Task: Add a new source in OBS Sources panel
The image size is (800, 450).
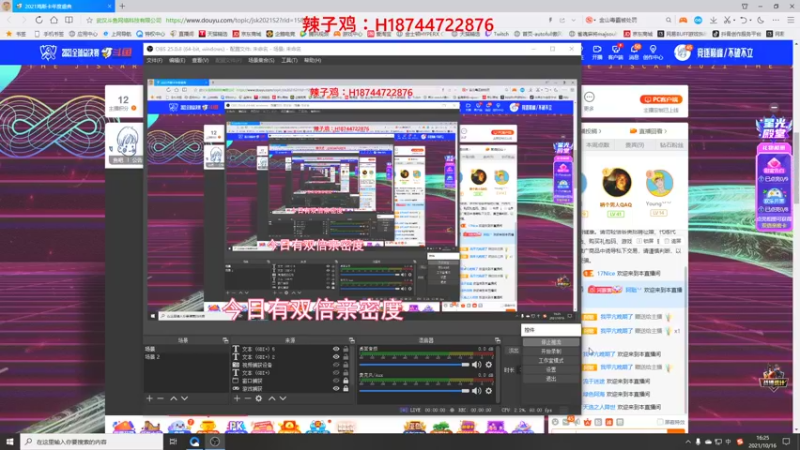Action: 237,398
